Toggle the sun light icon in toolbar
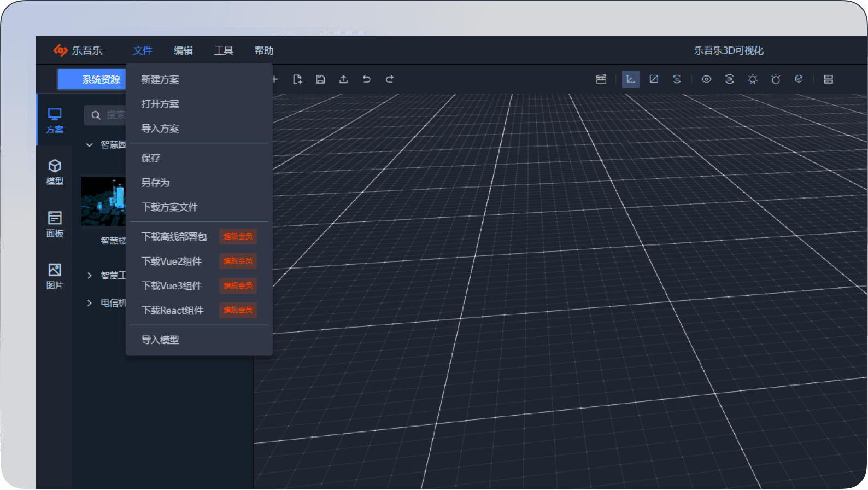The width and height of the screenshot is (868, 490). (x=753, y=79)
